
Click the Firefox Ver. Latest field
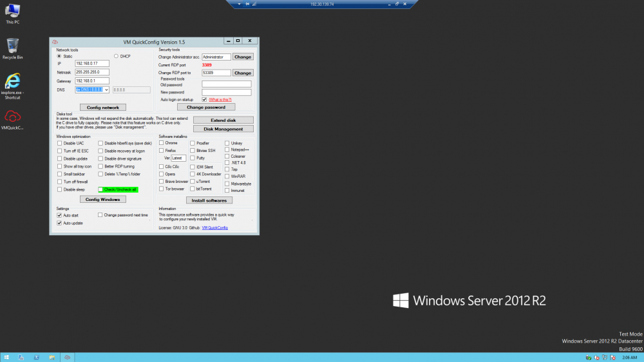tap(178, 158)
